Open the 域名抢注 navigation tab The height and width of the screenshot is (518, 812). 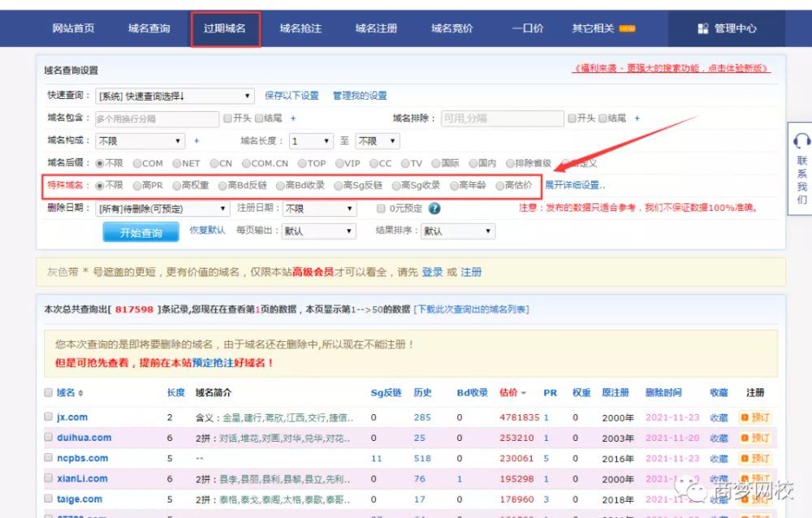coord(301,28)
